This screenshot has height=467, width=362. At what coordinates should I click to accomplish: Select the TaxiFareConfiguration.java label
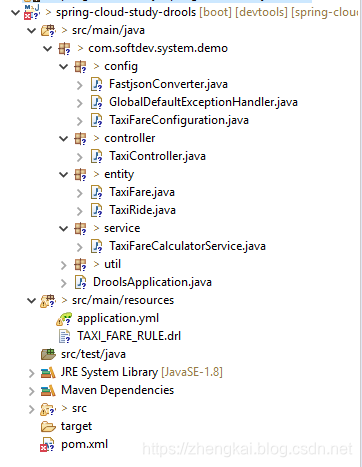point(179,120)
